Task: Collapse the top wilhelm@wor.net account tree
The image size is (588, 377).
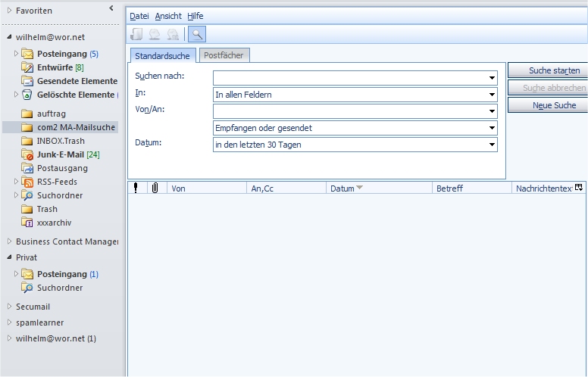Action: pos(9,37)
